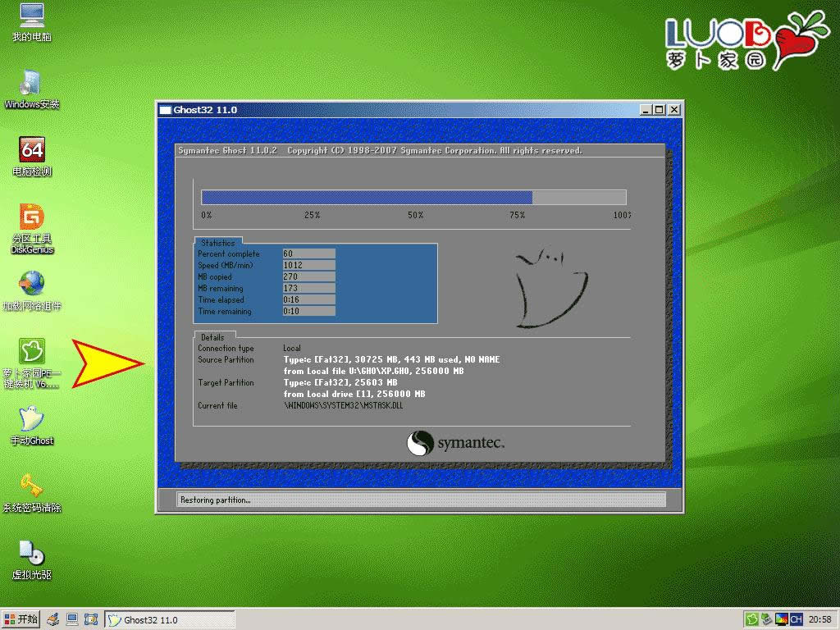Open the 电脑检测 64 icon
Viewport: 840px width, 630px height.
pos(32,157)
